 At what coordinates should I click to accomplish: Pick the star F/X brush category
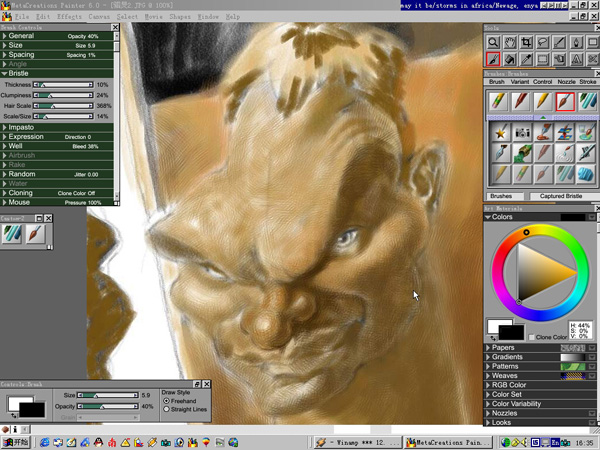500,132
